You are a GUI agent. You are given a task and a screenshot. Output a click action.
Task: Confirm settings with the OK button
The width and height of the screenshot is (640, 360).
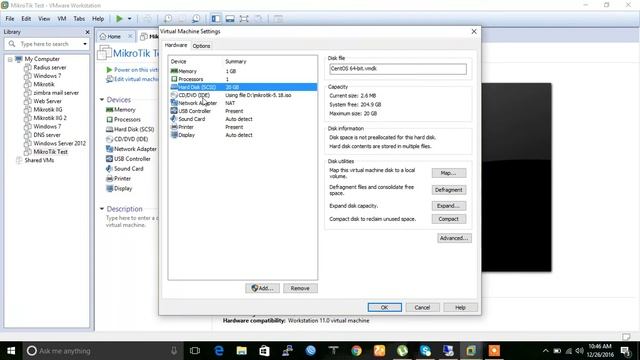pyautogui.click(x=384, y=307)
